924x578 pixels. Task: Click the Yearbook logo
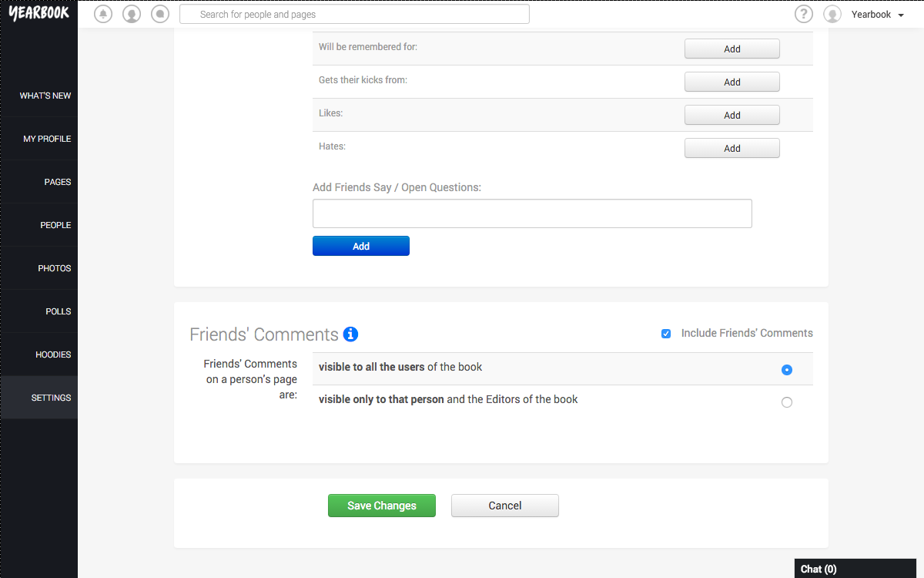[38, 13]
